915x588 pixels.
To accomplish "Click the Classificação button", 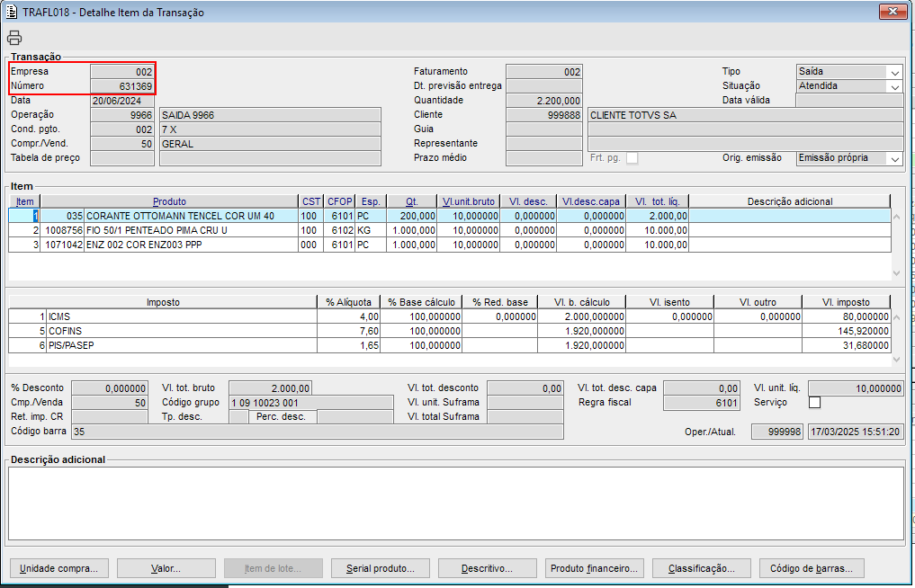I will coord(701,568).
